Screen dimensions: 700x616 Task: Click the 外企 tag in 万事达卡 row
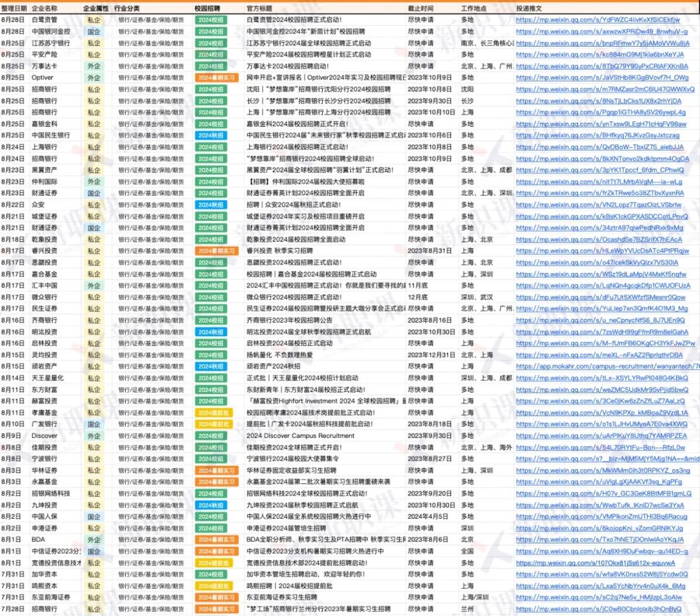click(x=94, y=66)
